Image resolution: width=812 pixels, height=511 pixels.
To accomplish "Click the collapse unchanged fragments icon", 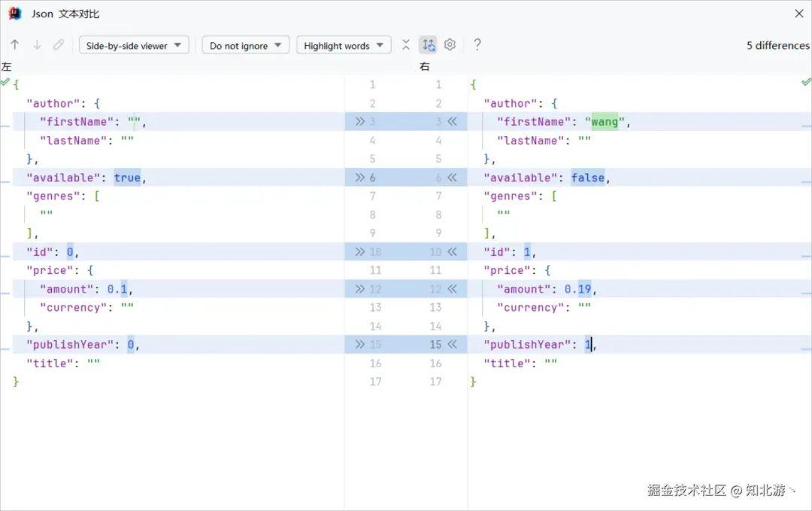I will coord(405,44).
